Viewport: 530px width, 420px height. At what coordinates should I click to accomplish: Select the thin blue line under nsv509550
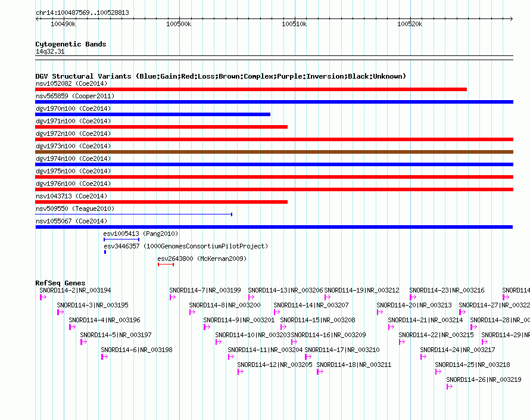tap(134, 214)
